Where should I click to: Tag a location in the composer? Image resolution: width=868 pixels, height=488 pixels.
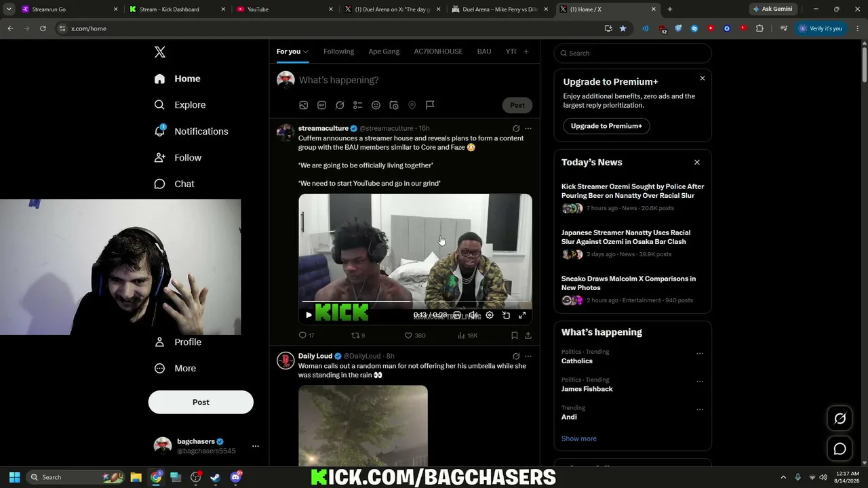pyautogui.click(x=412, y=105)
